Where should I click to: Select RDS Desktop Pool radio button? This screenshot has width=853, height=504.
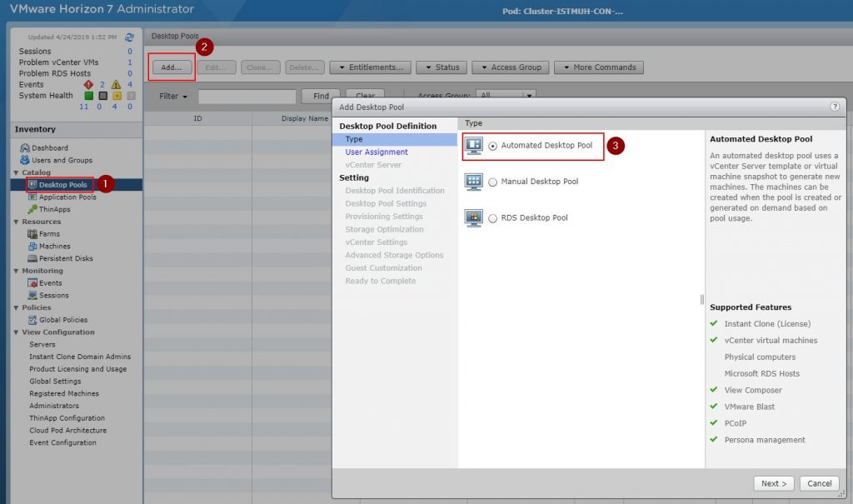pyautogui.click(x=492, y=218)
